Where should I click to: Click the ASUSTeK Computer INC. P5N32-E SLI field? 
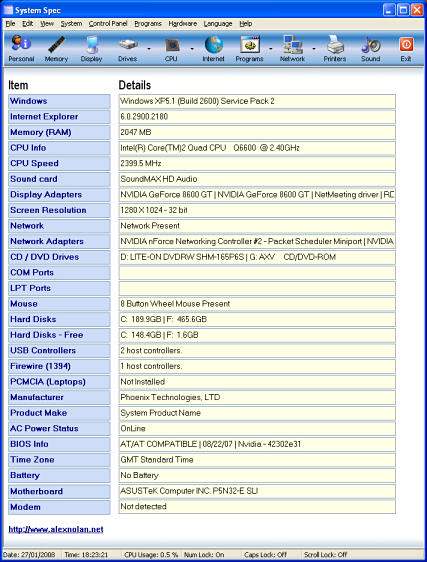click(257, 491)
